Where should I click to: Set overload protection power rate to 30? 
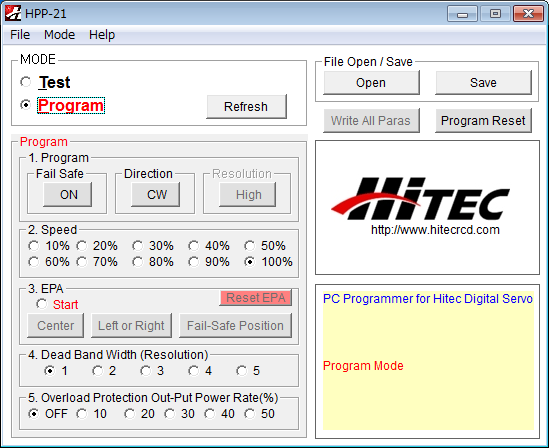[170, 414]
